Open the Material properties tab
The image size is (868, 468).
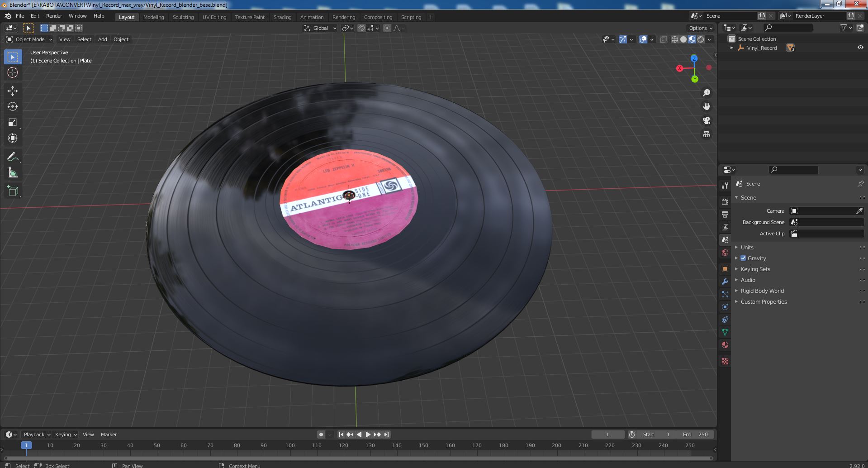pyautogui.click(x=725, y=345)
